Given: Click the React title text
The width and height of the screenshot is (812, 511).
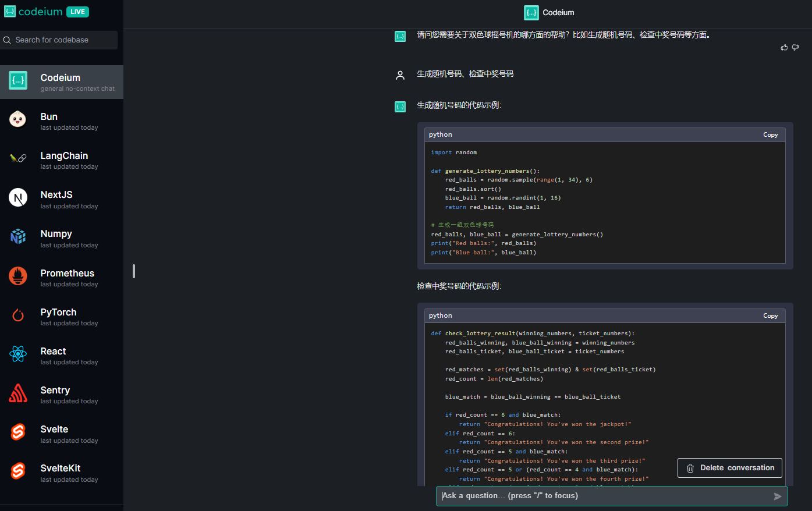Looking at the screenshot, I should tap(53, 351).
